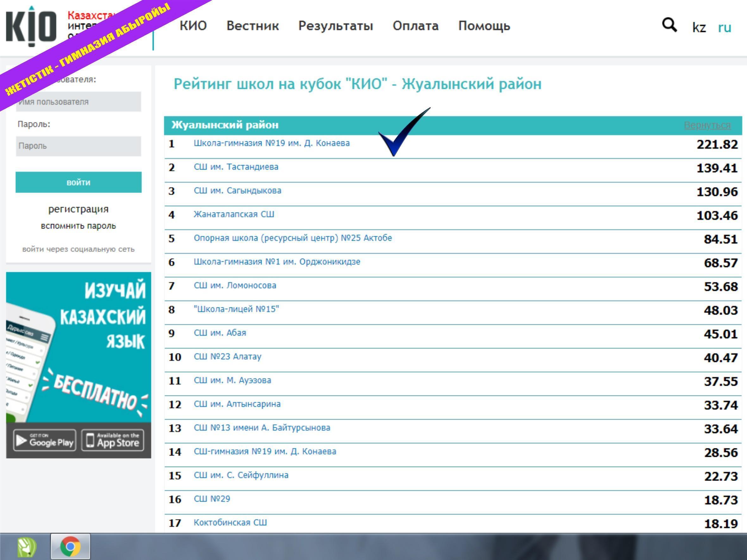Switch language to kz

pos(699,27)
